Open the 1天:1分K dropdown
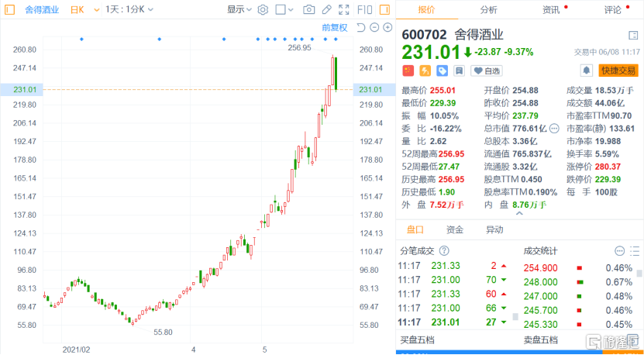 (129, 9)
